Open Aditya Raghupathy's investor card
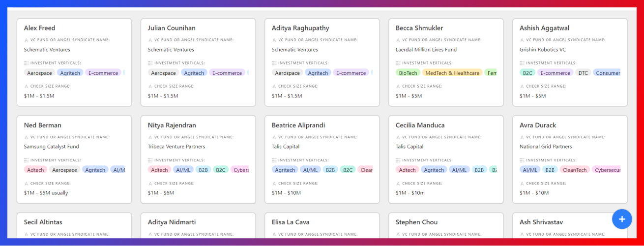Screen dimensions: 644x246 pos(322,62)
